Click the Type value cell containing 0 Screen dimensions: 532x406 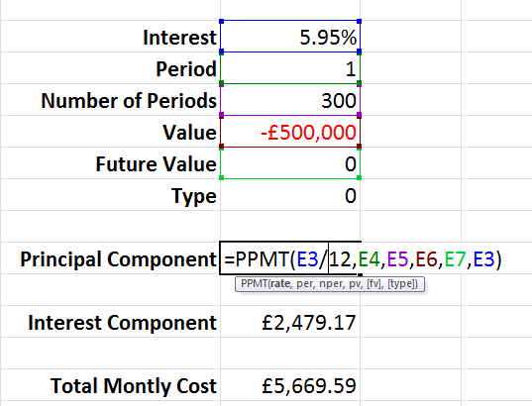tap(290, 195)
